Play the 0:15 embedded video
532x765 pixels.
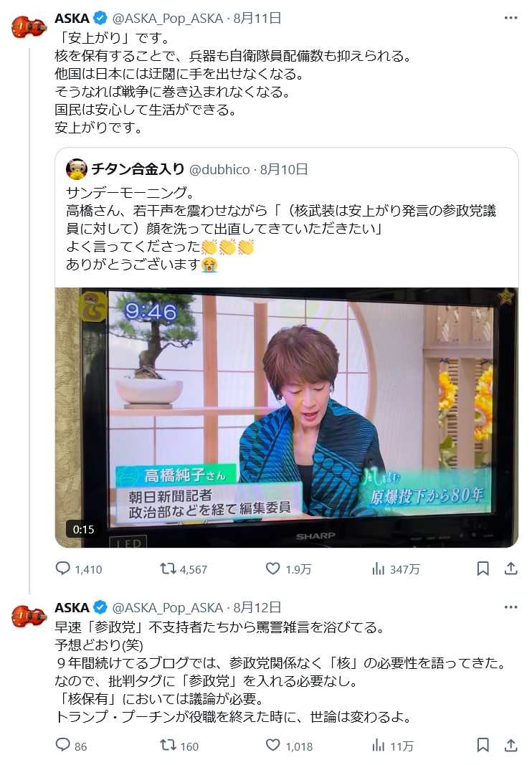[x=287, y=417]
